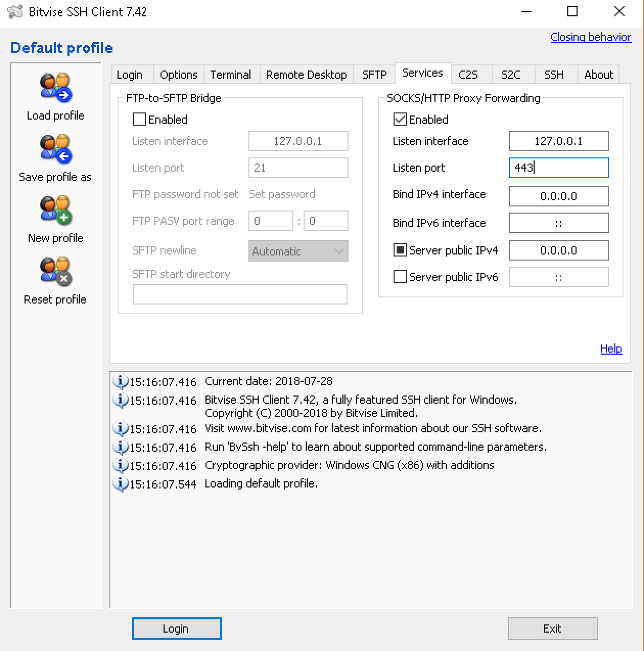Viewport: 644px width, 651px height.
Task: Click the 'FTP-to-SFTP Bridge' group title
Action: (x=174, y=98)
